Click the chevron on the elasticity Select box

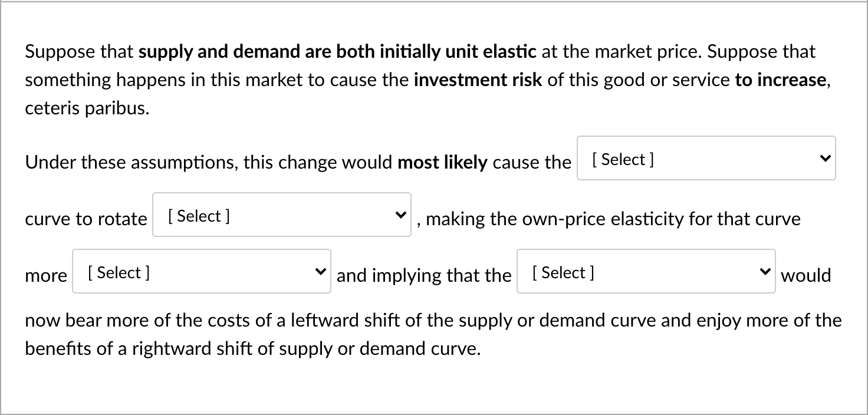(321, 271)
